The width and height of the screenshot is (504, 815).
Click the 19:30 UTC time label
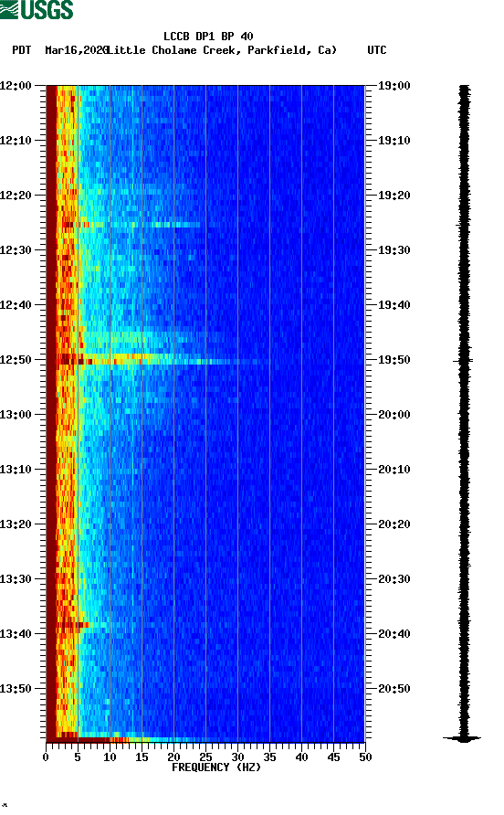[x=394, y=250]
